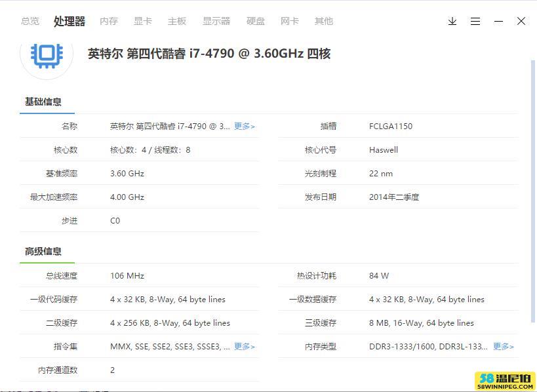Click the 内存类型 row label
537x392 pixels.
click(321, 347)
